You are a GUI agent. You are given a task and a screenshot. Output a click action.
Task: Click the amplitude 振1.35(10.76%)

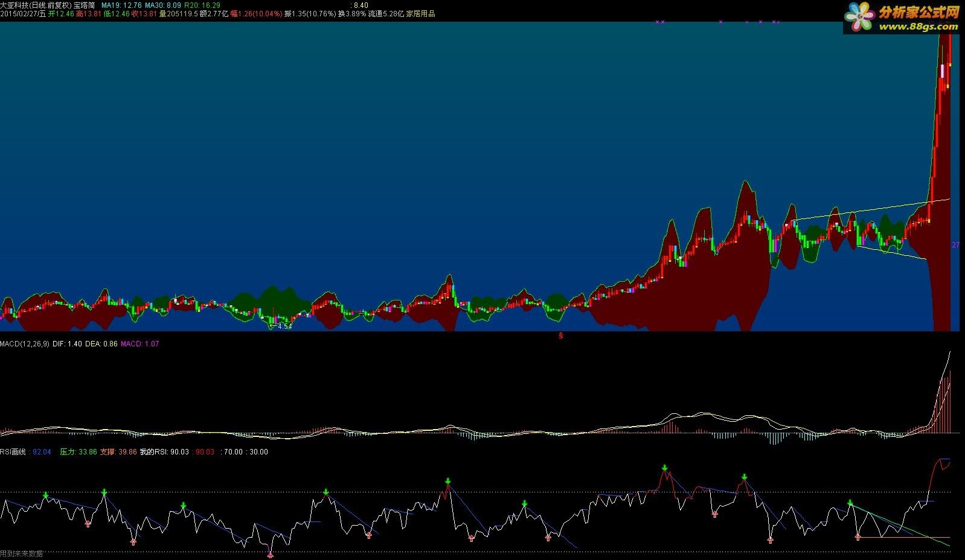coord(310,13)
